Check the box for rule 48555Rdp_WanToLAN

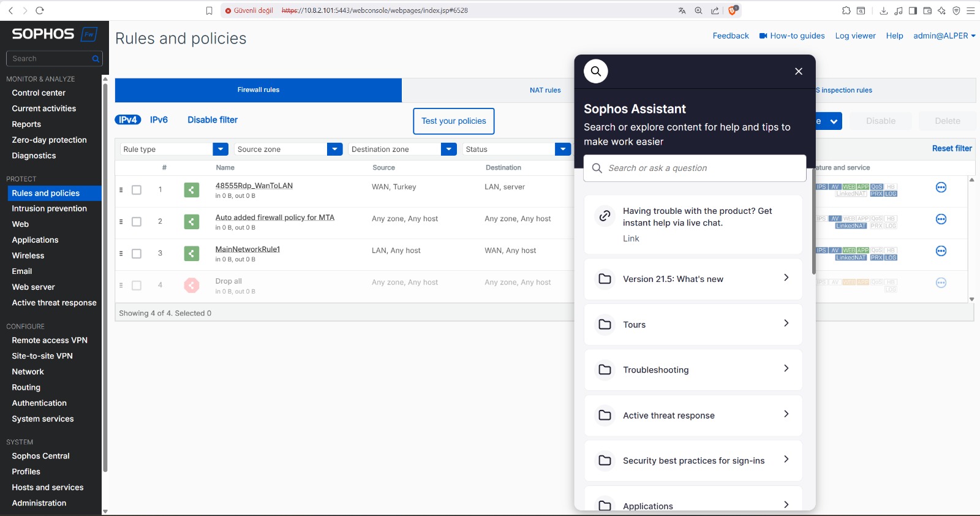pyautogui.click(x=137, y=190)
